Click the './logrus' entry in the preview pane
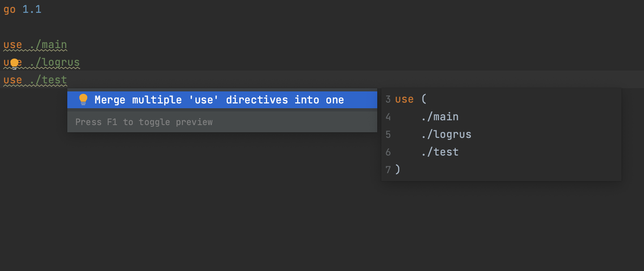The image size is (644, 271). [446, 134]
